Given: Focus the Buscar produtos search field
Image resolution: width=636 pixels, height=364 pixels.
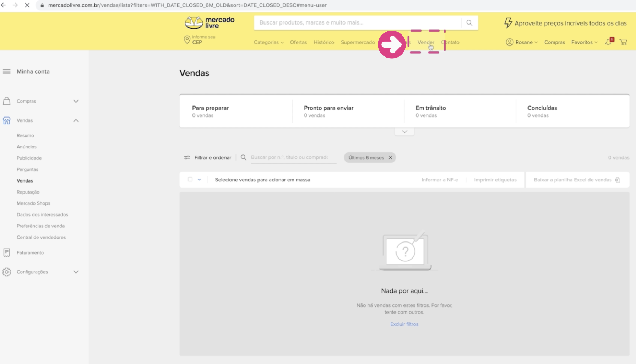Looking at the screenshot, I should (x=357, y=22).
